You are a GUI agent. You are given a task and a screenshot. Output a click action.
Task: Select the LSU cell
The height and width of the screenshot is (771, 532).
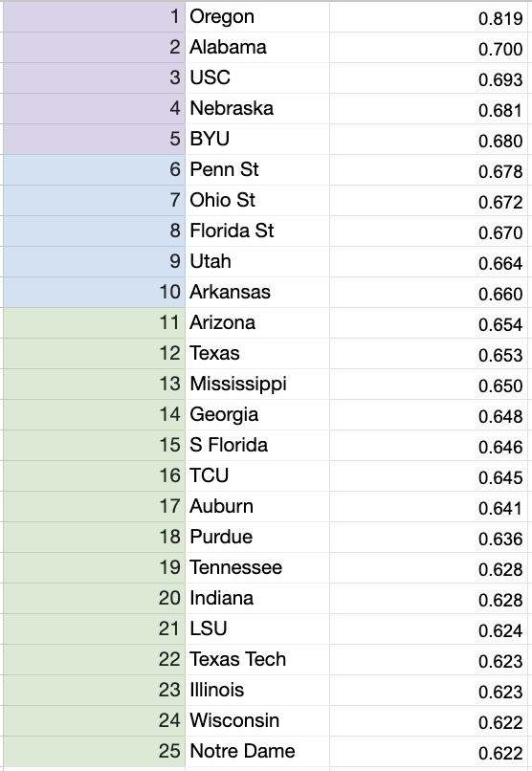257,628
